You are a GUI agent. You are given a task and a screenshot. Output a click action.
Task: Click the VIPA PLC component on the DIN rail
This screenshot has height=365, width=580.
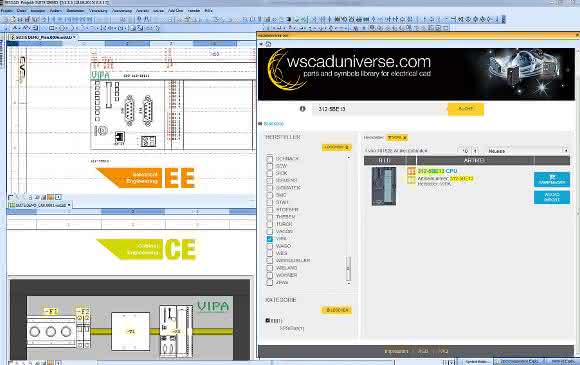coord(176,331)
